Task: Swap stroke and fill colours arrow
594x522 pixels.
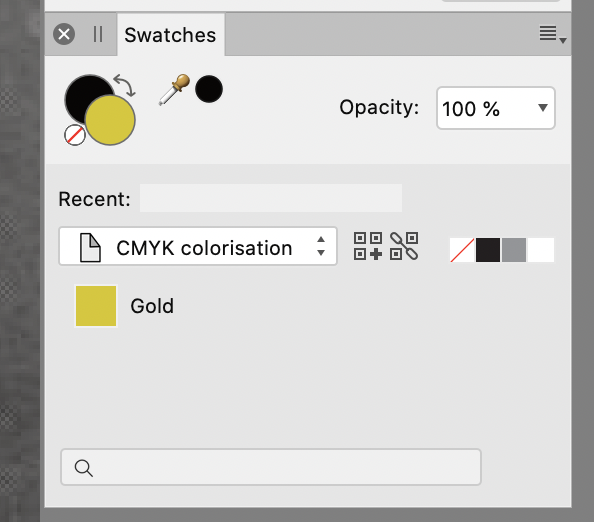Action: [x=125, y=85]
